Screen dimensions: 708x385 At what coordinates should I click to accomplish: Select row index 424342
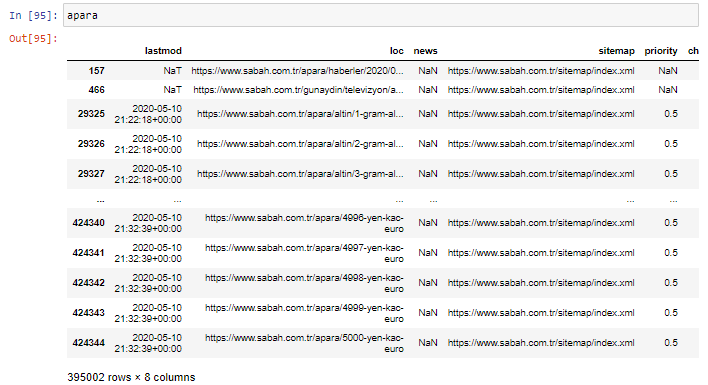88,283
